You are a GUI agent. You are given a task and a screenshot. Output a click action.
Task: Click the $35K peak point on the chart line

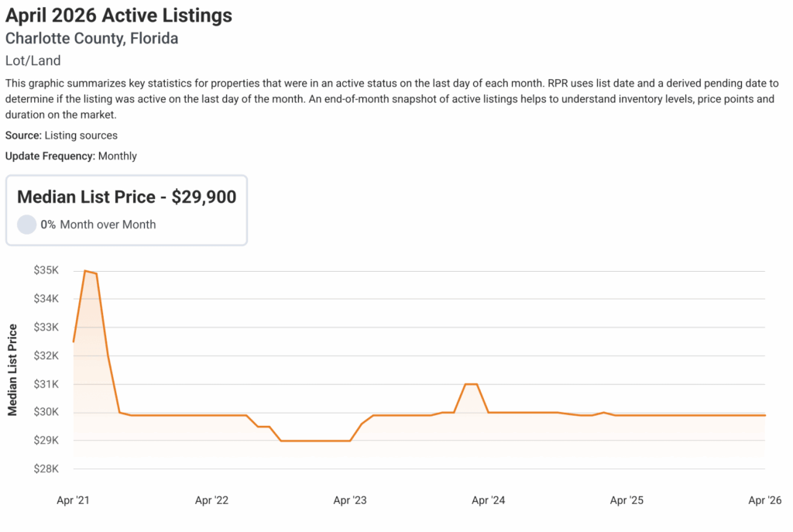[x=85, y=271]
